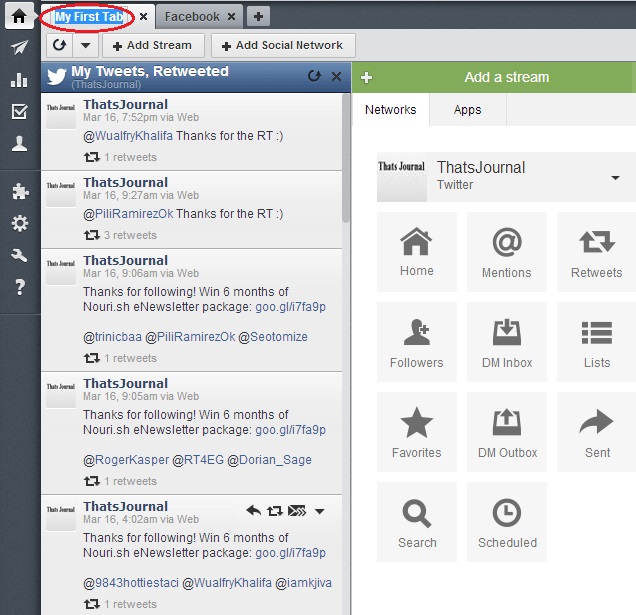
Task: Click the Add Social Network button
Action: (x=283, y=45)
